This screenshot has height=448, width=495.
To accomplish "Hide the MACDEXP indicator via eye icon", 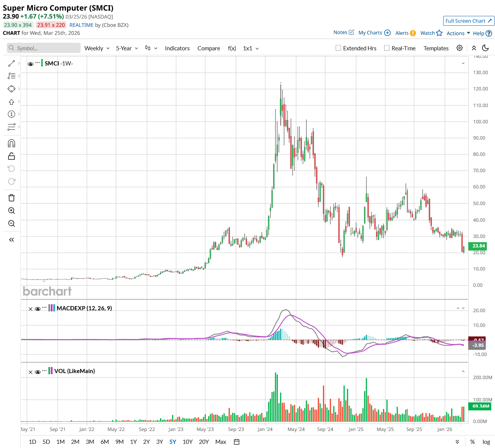I will (37, 309).
